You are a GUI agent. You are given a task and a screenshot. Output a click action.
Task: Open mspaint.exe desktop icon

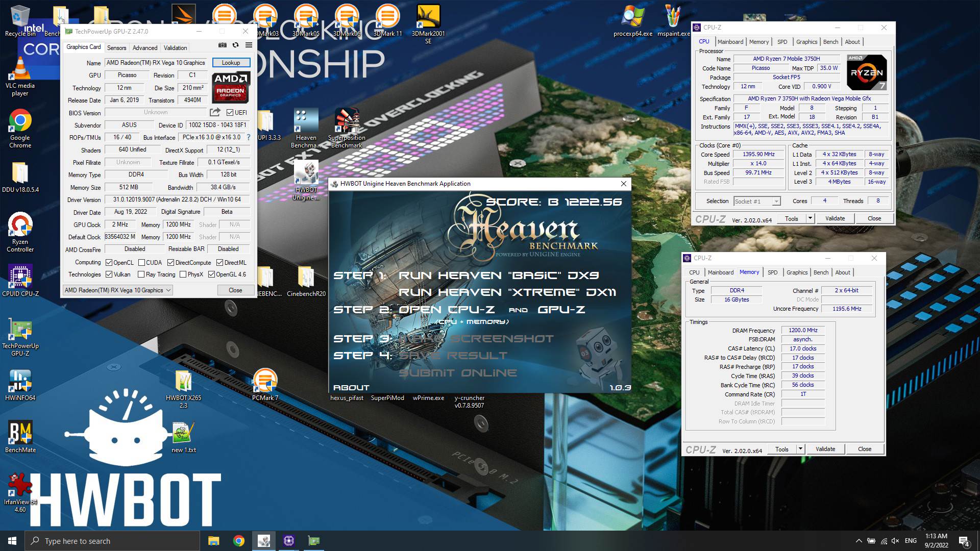(673, 21)
